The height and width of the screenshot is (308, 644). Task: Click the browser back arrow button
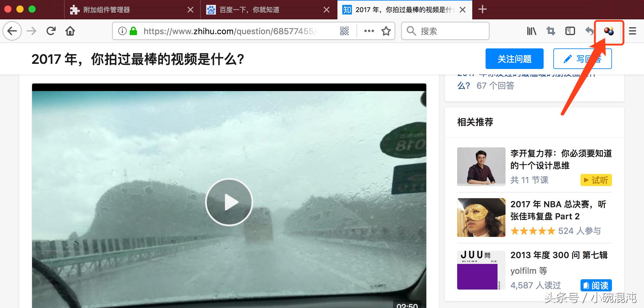pyautogui.click(x=12, y=31)
